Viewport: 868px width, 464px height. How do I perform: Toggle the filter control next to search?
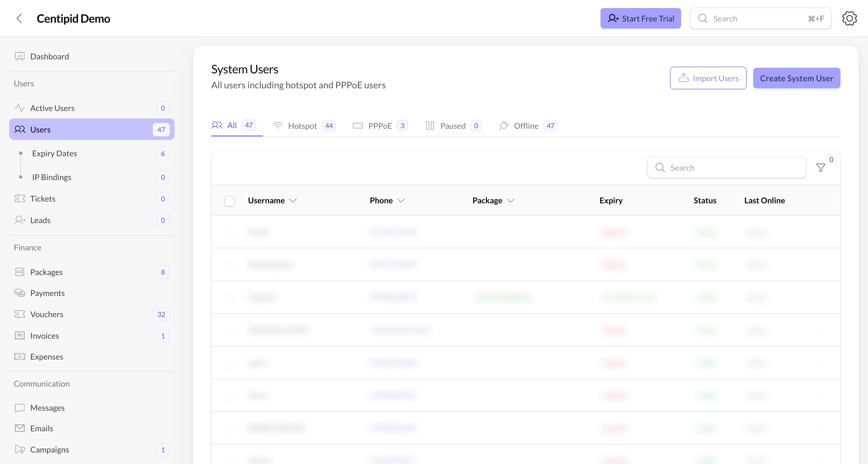(x=821, y=167)
